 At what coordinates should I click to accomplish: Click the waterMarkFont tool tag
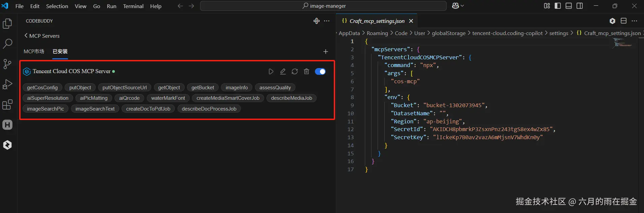(x=168, y=98)
